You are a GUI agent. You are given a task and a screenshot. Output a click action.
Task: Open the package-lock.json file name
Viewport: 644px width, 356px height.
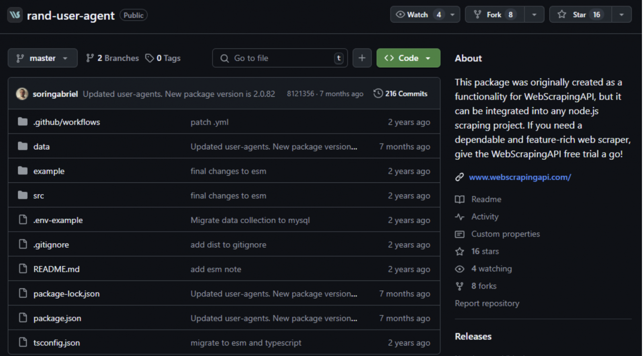(x=66, y=294)
